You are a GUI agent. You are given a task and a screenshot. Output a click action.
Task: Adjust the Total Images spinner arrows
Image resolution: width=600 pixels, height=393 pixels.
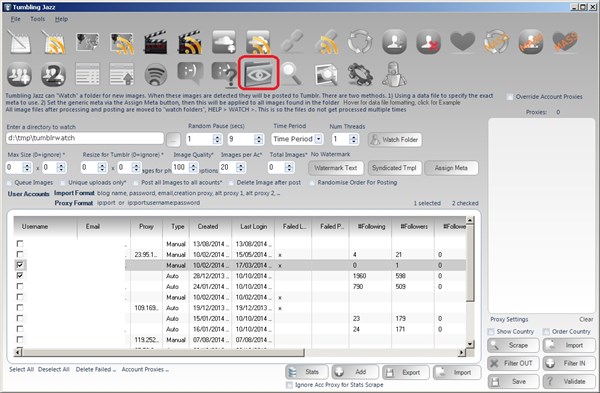click(x=289, y=167)
